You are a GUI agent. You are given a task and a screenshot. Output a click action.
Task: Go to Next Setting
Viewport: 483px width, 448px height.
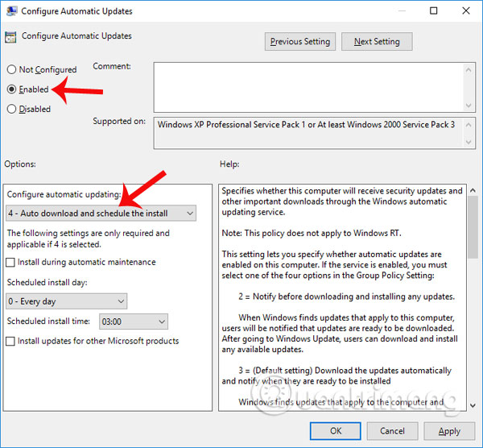377,41
